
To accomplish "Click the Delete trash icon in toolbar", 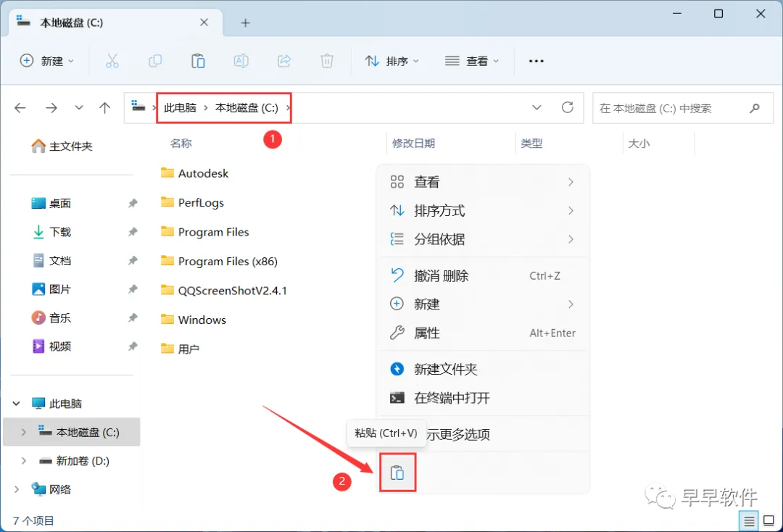I will click(326, 62).
